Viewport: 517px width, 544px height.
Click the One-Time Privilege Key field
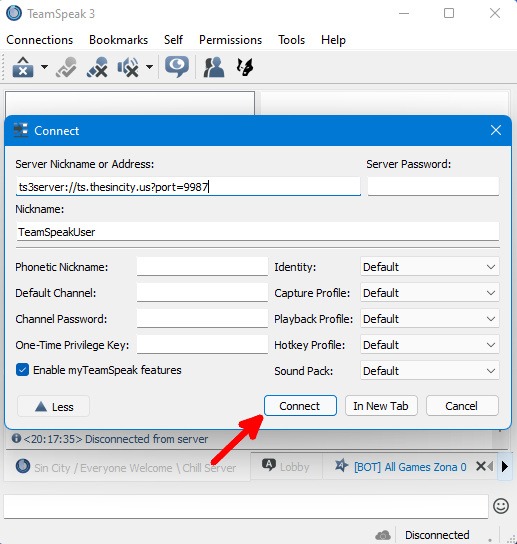coord(202,345)
